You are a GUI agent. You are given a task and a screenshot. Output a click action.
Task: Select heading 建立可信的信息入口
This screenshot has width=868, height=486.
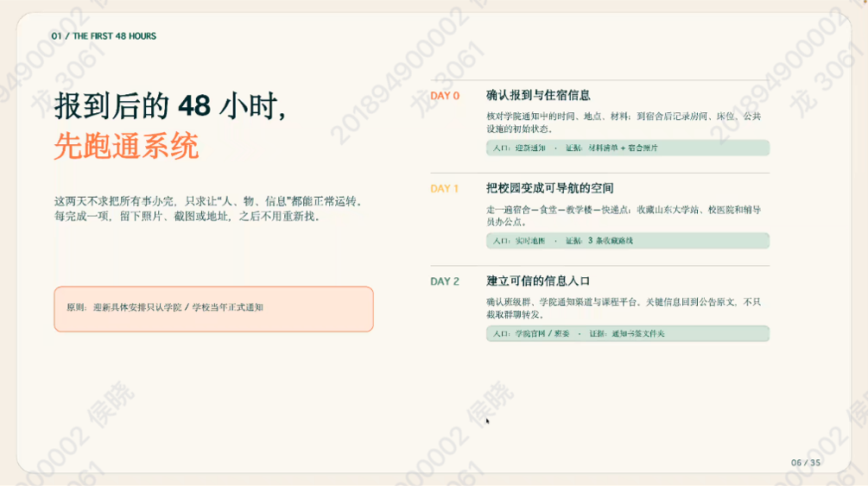(x=538, y=281)
